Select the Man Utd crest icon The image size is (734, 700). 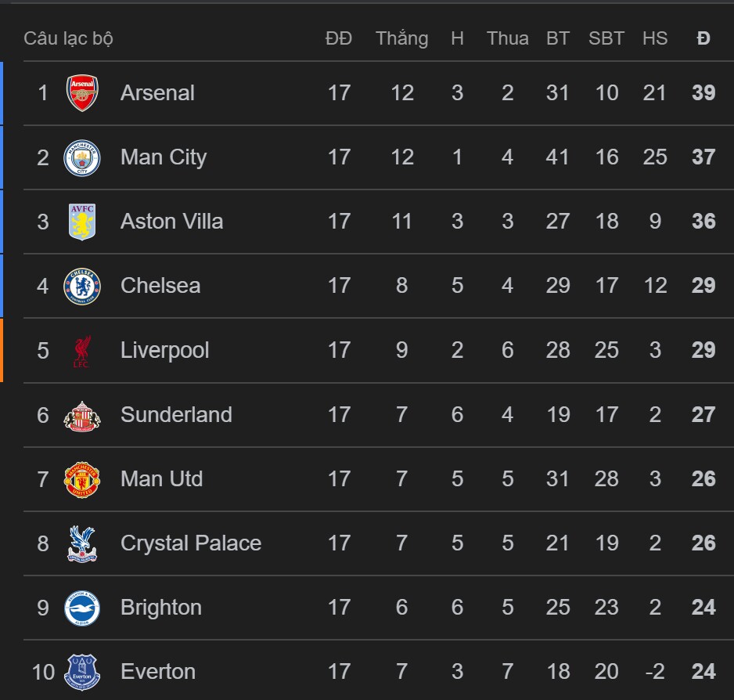[x=82, y=479]
